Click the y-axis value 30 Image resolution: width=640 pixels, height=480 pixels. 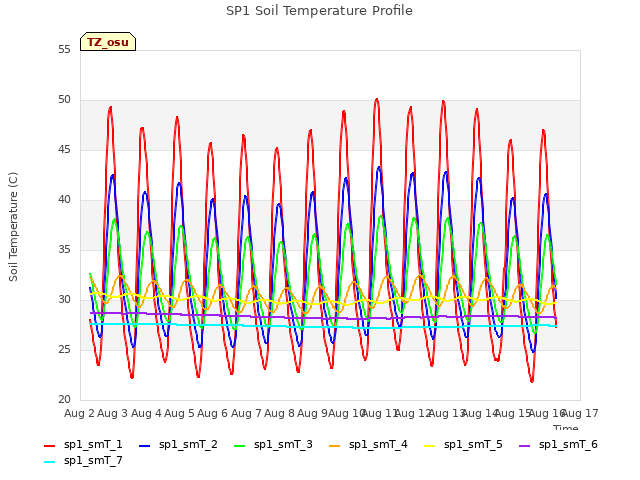(64, 300)
